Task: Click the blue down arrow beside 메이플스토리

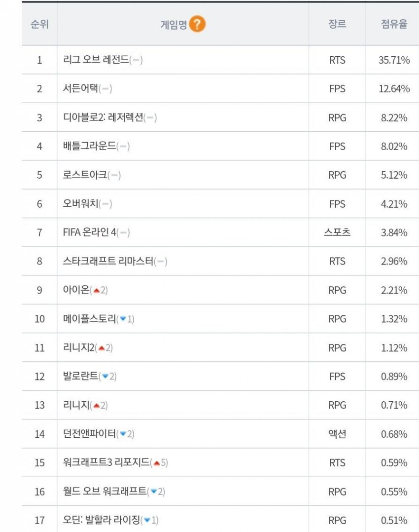Action: pyautogui.click(x=123, y=319)
